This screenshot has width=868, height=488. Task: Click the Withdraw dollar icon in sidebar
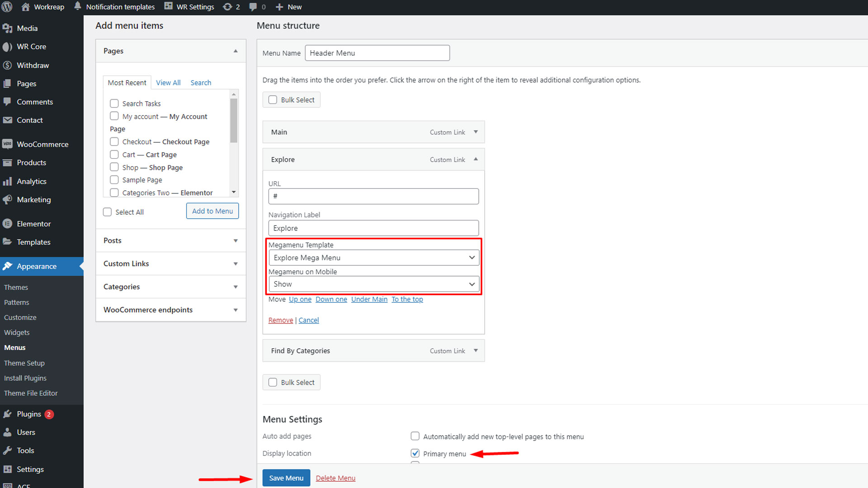tap(7, 65)
